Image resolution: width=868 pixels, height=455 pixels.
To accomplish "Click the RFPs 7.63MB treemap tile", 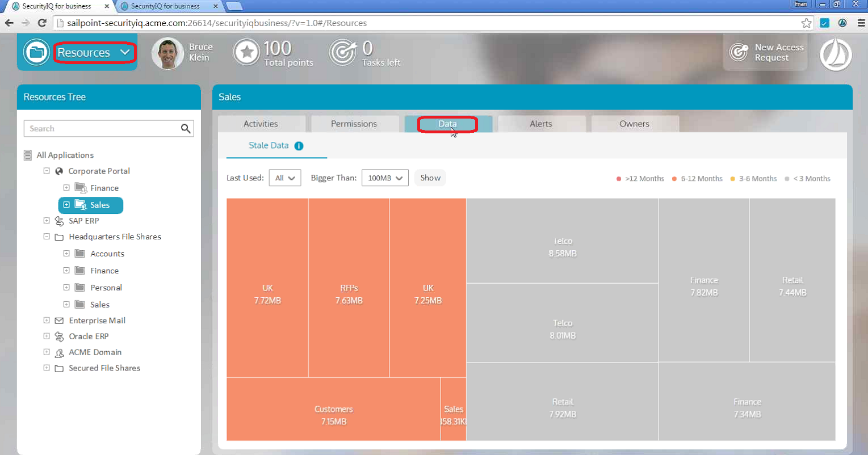I will click(x=349, y=288).
